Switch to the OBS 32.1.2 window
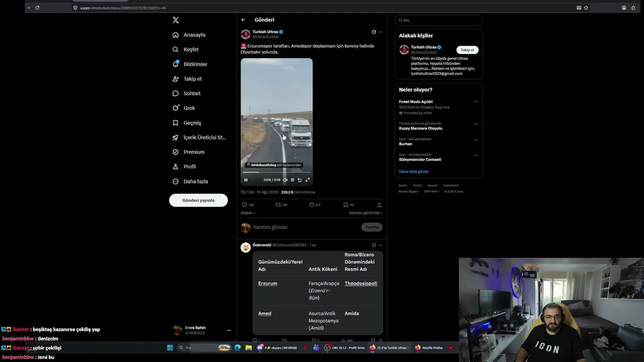The image size is (644, 362). [345, 348]
